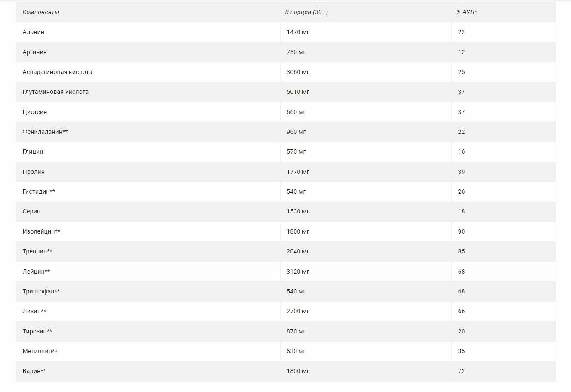This screenshot has height=392, width=571.
Task: Select the Изолейцин** percentage value 90
Action: [x=461, y=231]
